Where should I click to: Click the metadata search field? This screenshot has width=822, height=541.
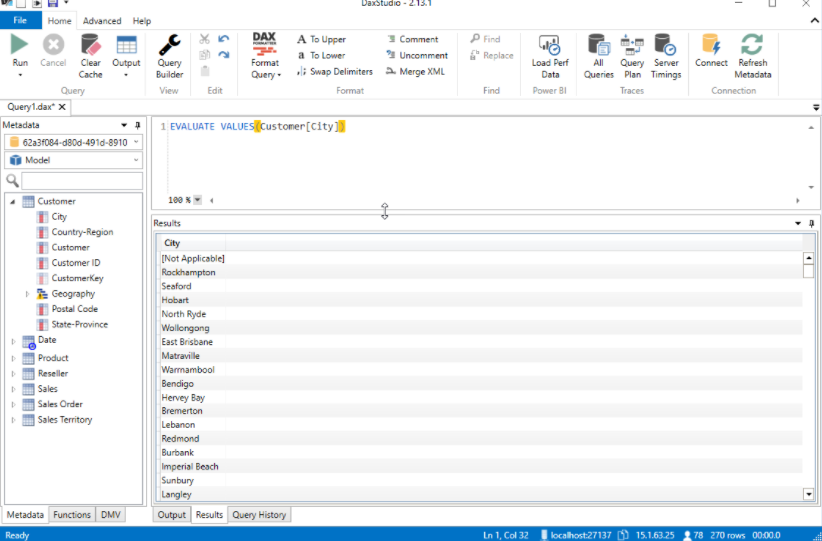(x=82, y=180)
